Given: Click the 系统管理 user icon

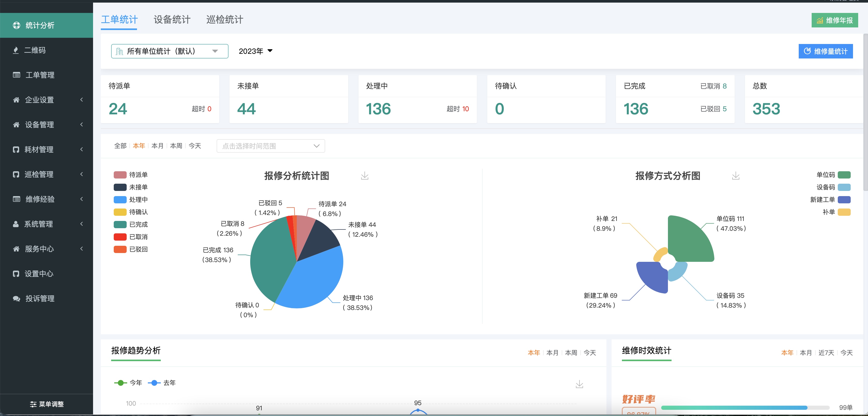Looking at the screenshot, I should [16, 224].
